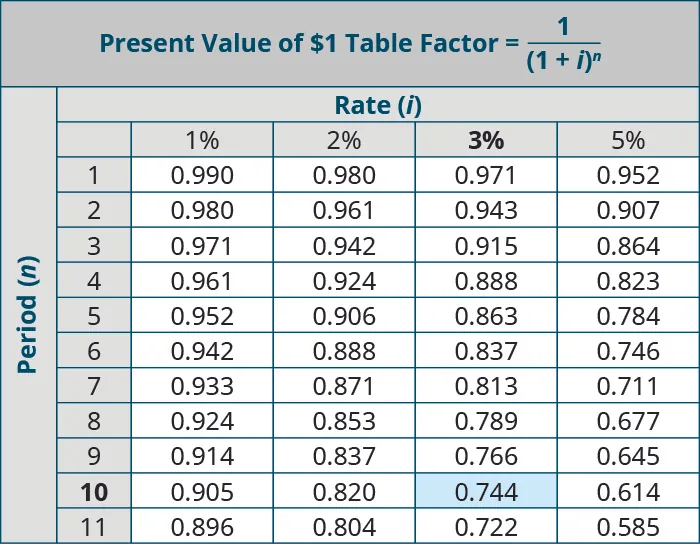Viewport: 700px width, 544px height.
Task: Click the 0.784 factor cell
Action: point(628,316)
